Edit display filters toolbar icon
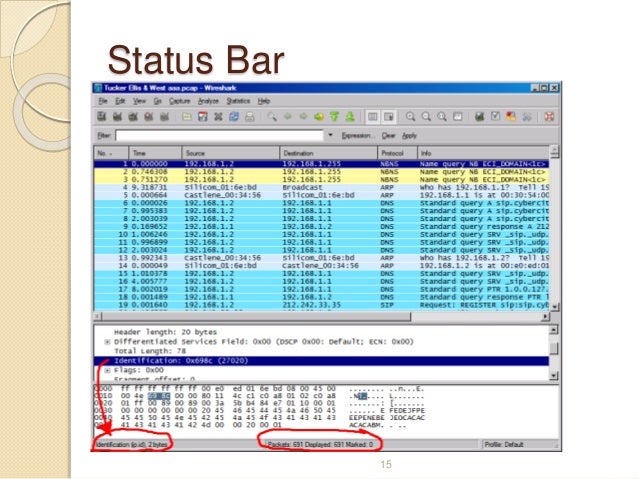Viewport: 638px width, 479px height. click(495, 117)
